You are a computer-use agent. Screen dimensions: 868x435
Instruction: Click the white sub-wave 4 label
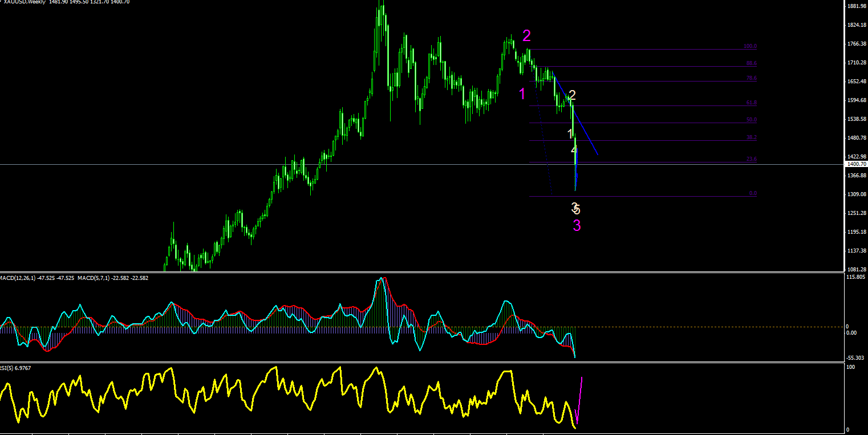click(x=574, y=149)
